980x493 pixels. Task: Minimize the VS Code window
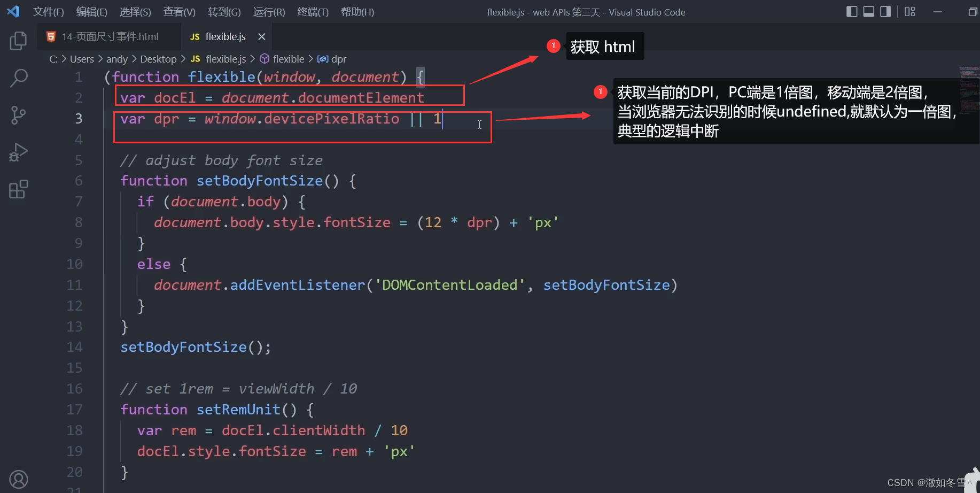938,12
